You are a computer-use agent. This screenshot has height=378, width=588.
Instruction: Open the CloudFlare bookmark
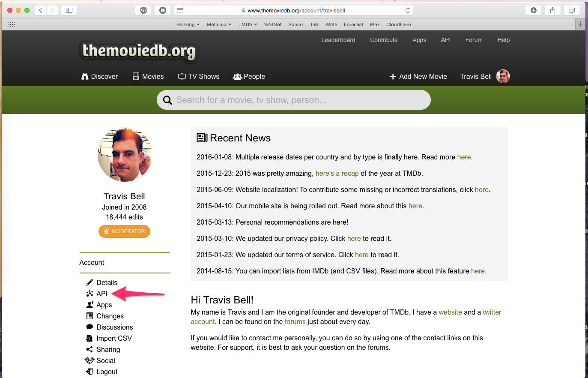[399, 24]
